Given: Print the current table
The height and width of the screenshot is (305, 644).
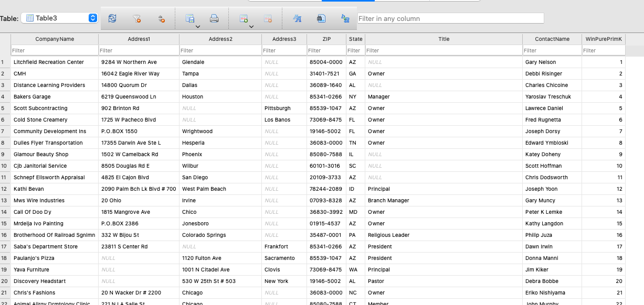Looking at the screenshot, I should click(x=214, y=18).
